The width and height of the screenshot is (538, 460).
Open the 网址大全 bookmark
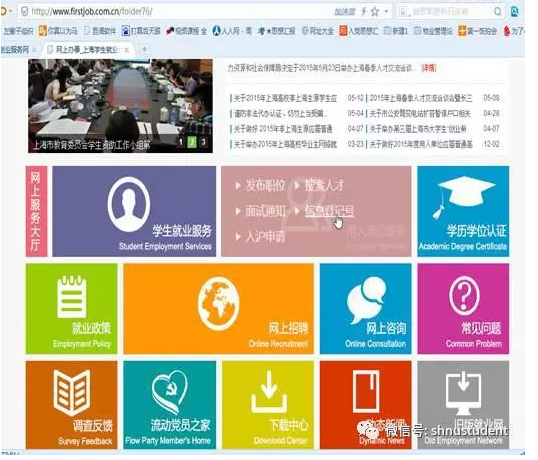(x=317, y=31)
